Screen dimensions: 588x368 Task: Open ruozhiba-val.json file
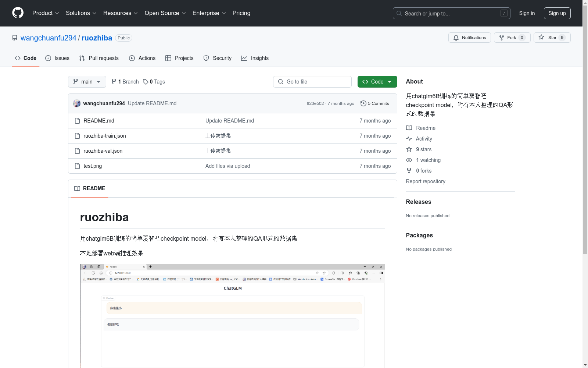coord(103,151)
